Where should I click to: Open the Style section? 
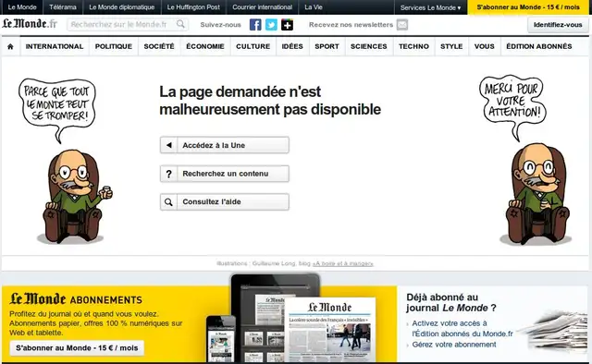[x=451, y=46]
